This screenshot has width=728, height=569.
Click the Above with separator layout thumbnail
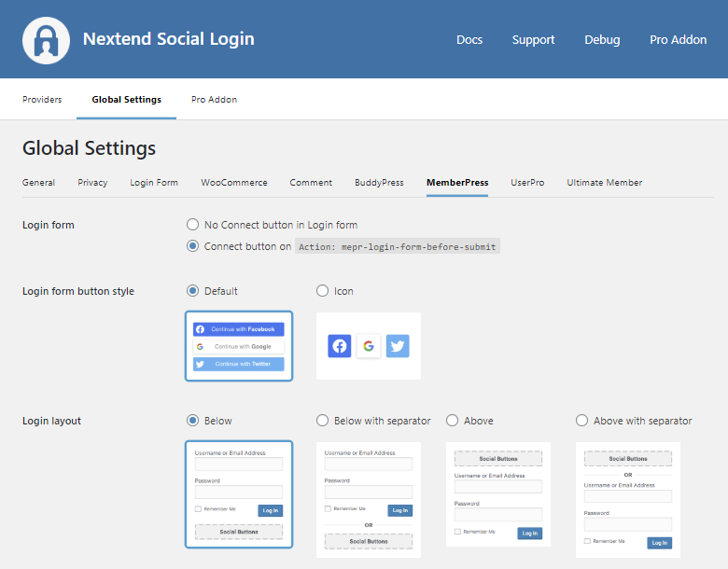(x=628, y=499)
